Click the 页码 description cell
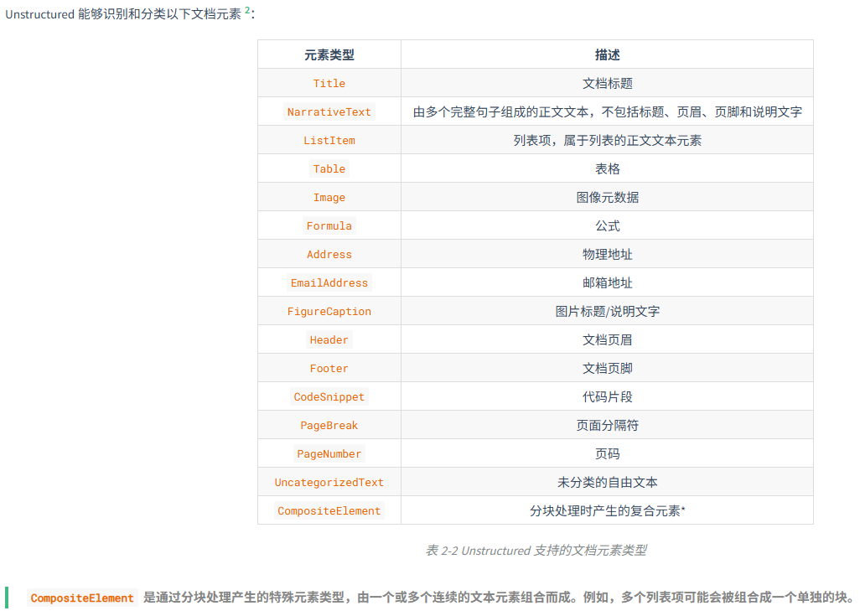The height and width of the screenshot is (616, 860). click(x=607, y=454)
